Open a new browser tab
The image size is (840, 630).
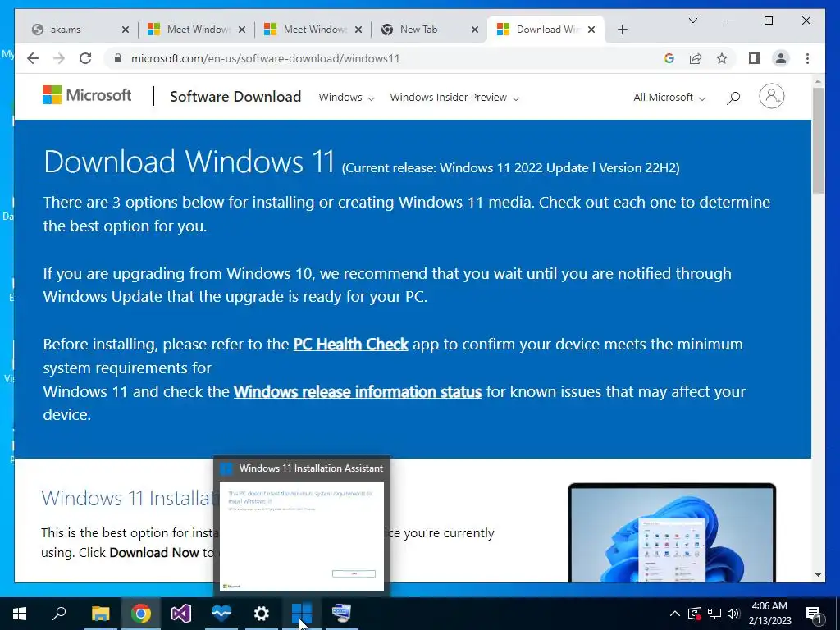(622, 30)
